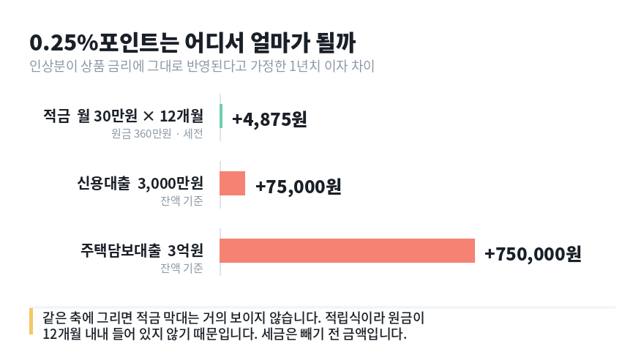Click the axis line beside 신용대출 bar

coord(220,185)
